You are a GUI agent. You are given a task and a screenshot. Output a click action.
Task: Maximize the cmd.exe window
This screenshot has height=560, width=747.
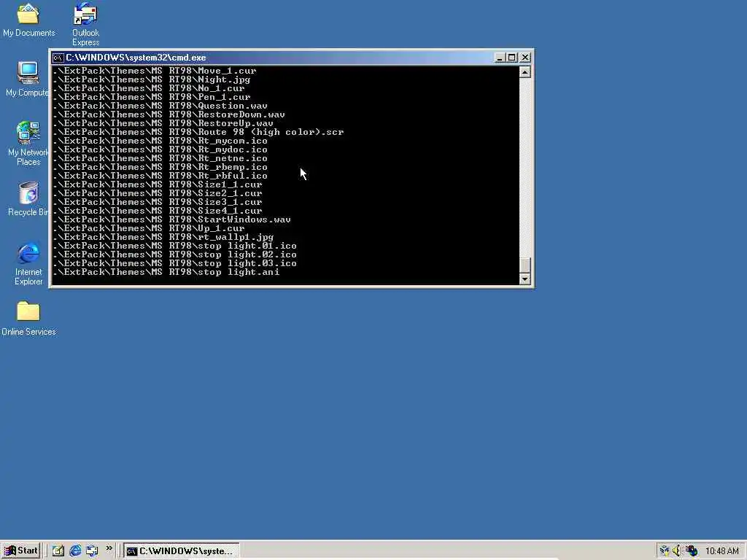(511, 58)
